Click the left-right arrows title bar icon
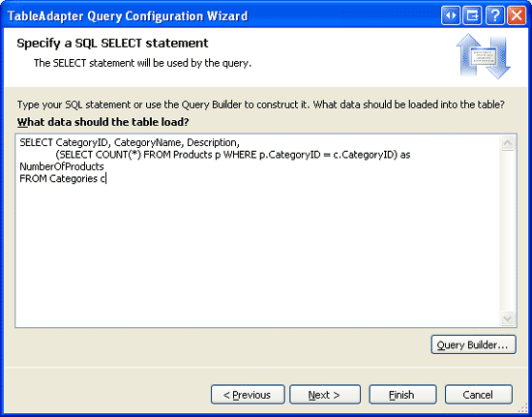This screenshot has width=532, height=417. coord(451,15)
